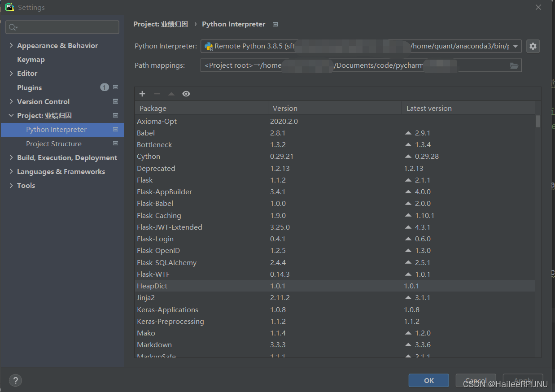Click the uninstall package minus icon

pyautogui.click(x=157, y=94)
